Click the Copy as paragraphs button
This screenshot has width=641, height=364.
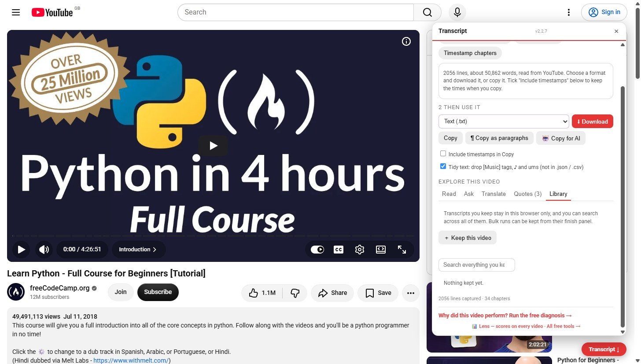pyautogui.click(x=499, y=138)
